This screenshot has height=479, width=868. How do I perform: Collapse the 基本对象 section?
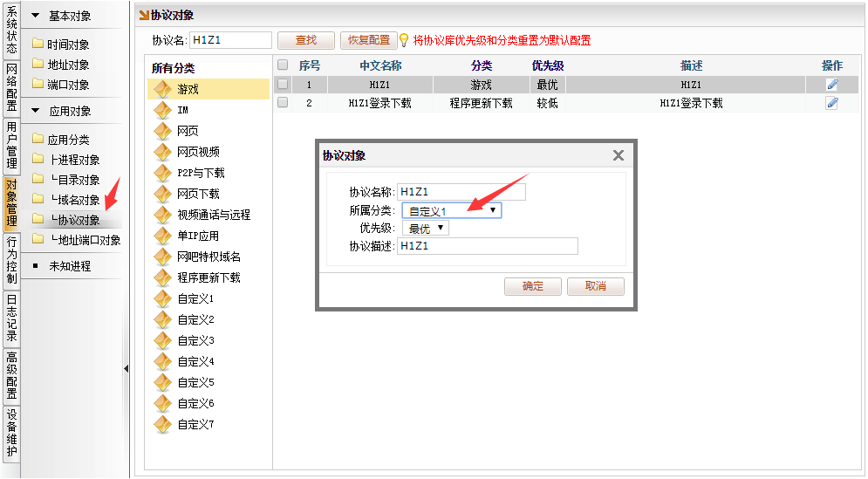click(x=35, y=16)
